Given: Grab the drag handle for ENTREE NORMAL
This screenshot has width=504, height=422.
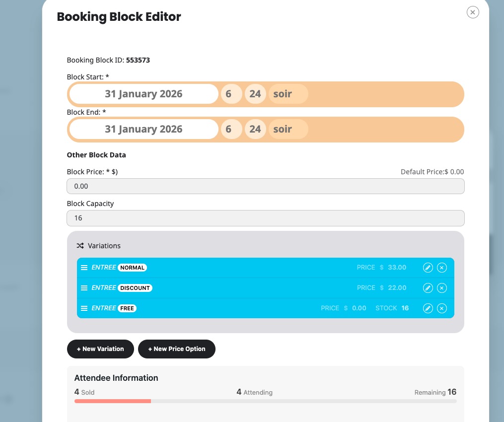Looking at the screenshot, I should pyautogui.click(x=84, y=268).
